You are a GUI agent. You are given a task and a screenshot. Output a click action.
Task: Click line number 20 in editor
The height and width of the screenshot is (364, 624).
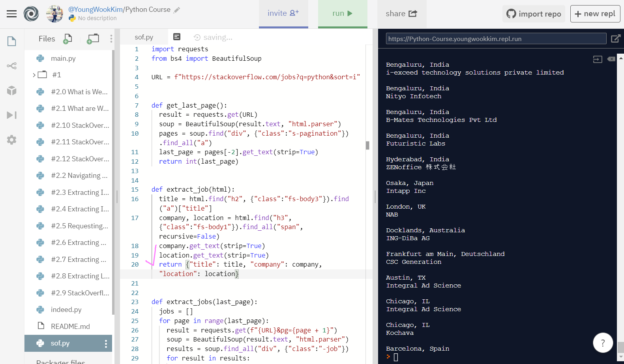pyautogui.click(x=135, y=265)
